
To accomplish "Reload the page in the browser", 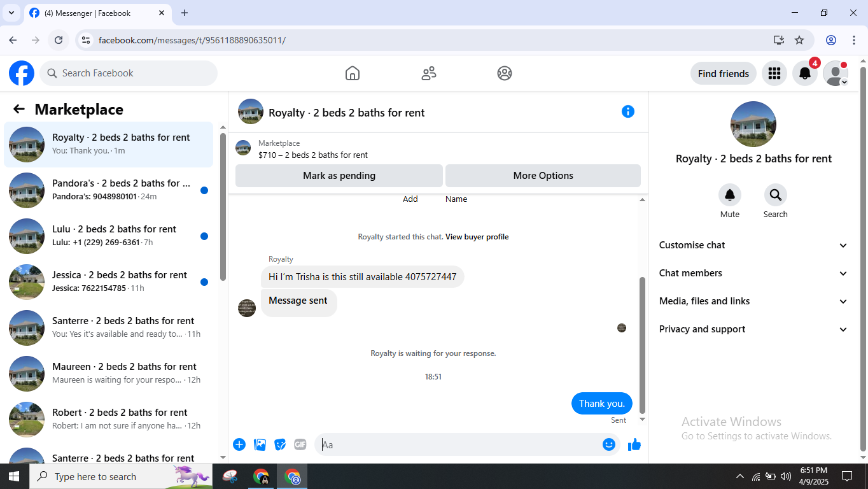I will coord(59,40).
